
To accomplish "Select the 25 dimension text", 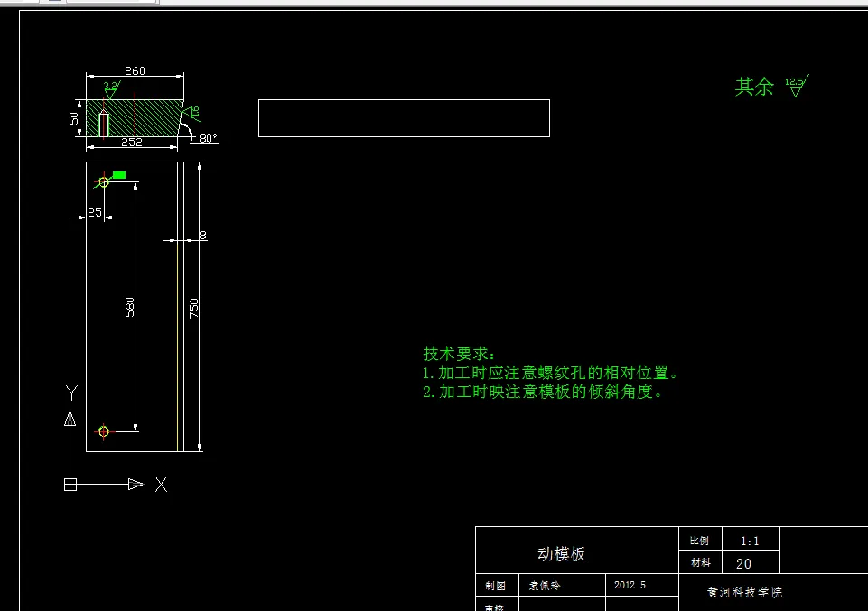I will click(95, 212).
